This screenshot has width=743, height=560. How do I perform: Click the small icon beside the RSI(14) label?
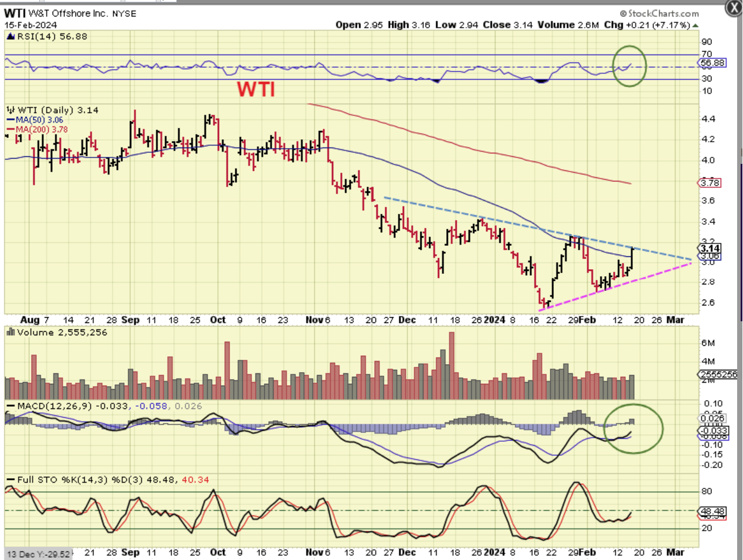click(11, 37)
